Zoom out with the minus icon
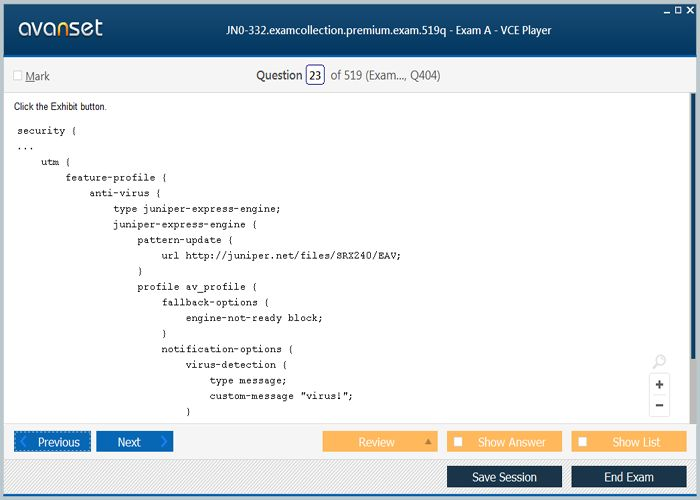Screen dimensions: 700x500 click(x=659, y=405)
